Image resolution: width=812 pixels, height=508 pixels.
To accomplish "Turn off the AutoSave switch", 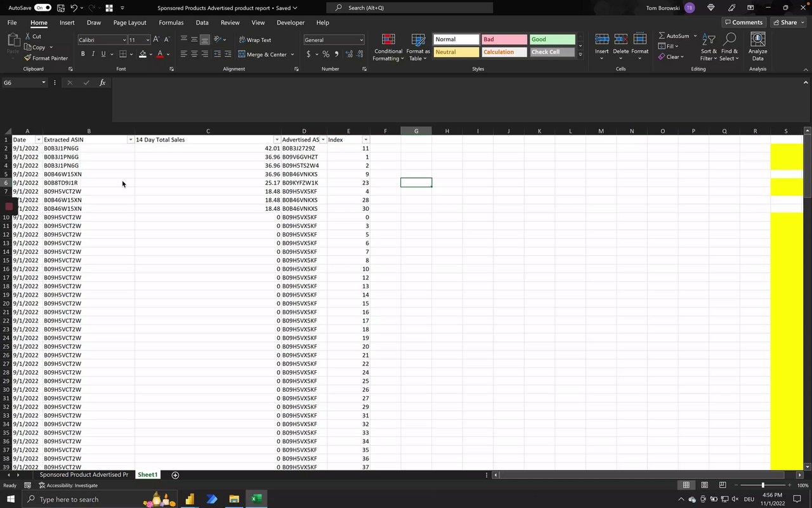I will click(43, 8).
